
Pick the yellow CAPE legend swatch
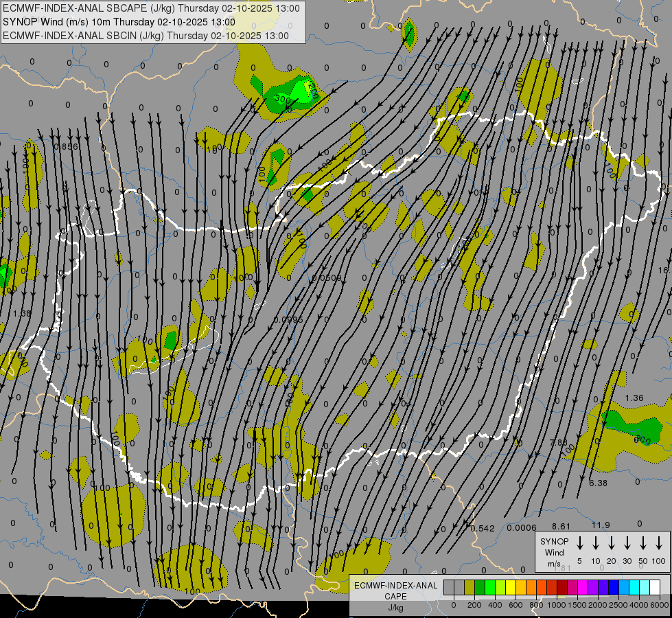[511, 587]
